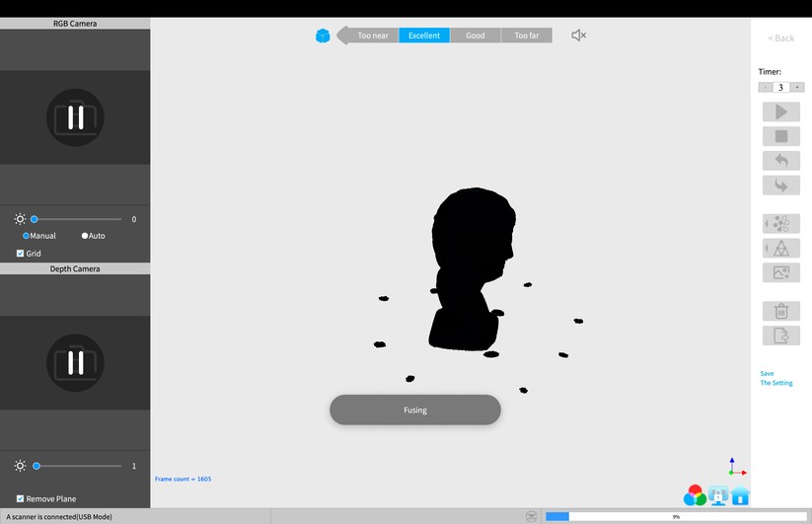Uncheck the Grid checkbox

click(x=21, y=254)
